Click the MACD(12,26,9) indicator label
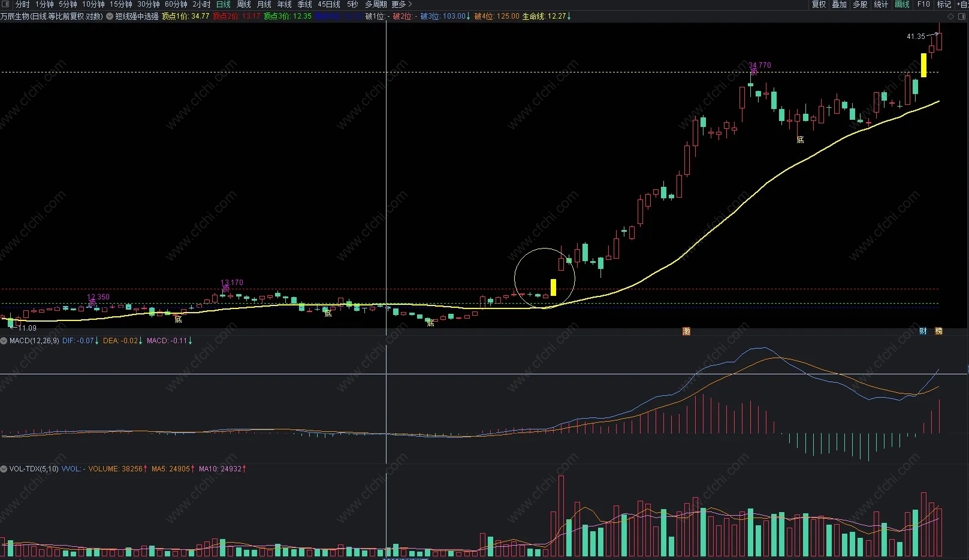 [34, 341]
